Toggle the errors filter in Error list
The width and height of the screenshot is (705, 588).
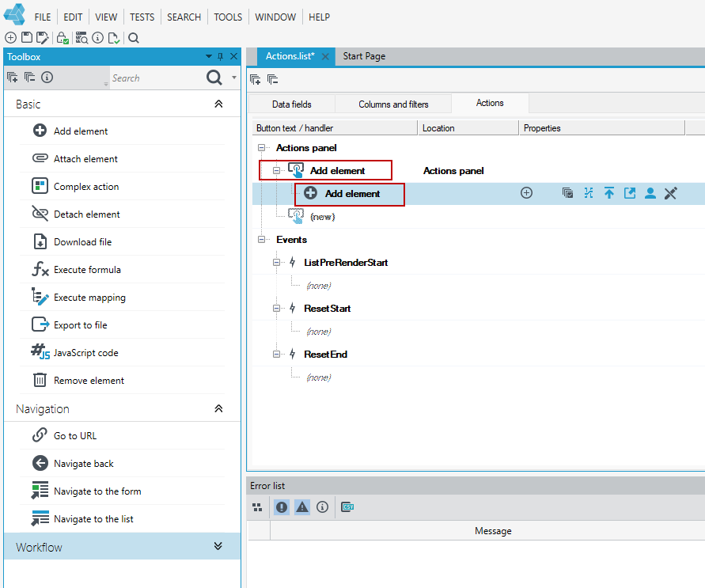coord(282,507)
